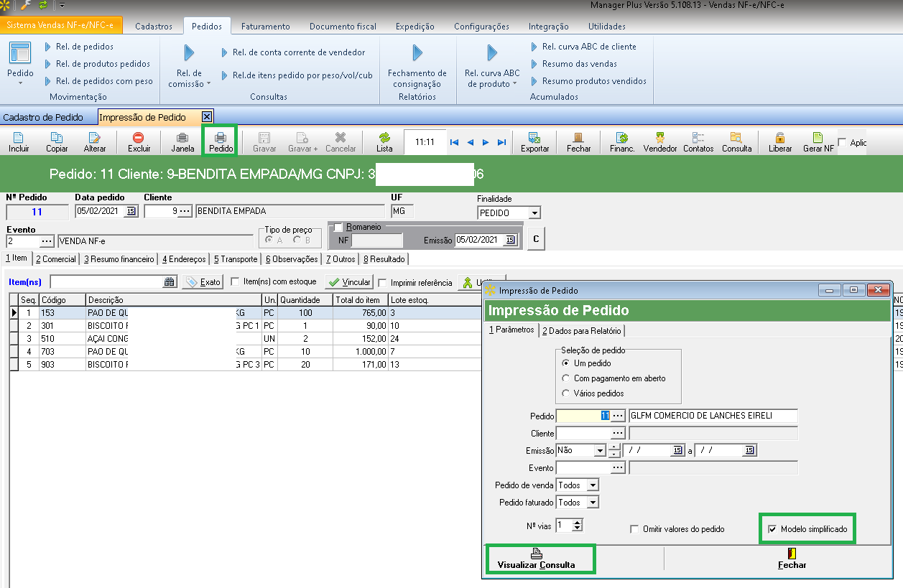Click the Lista refresh icon
Screen dimensions: 903x588
tap(384, 141)
